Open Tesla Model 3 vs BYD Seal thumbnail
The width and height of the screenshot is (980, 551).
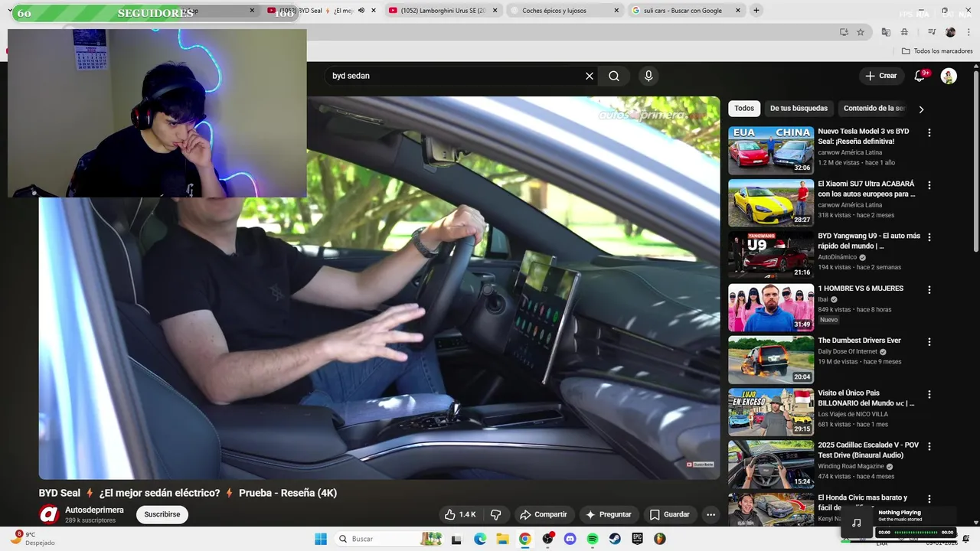point(770,151)
